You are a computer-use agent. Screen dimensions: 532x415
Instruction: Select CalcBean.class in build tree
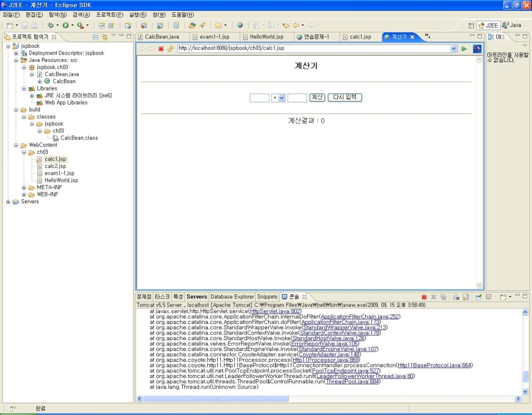click(x=79, y=138)
